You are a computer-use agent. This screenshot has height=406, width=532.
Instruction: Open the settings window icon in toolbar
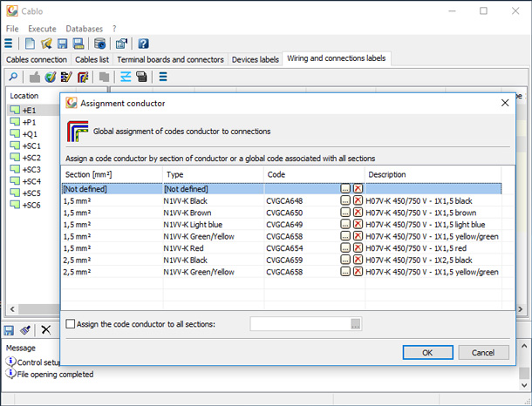point(121,44)
